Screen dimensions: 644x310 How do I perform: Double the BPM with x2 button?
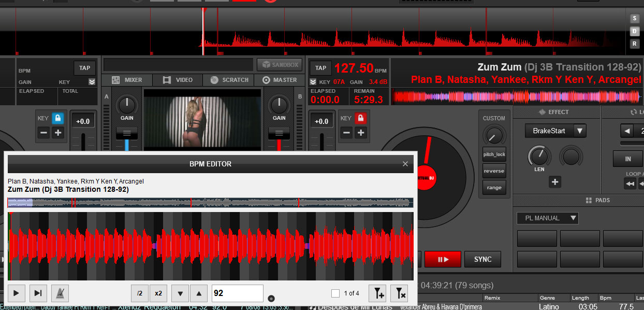pos(158,293)
